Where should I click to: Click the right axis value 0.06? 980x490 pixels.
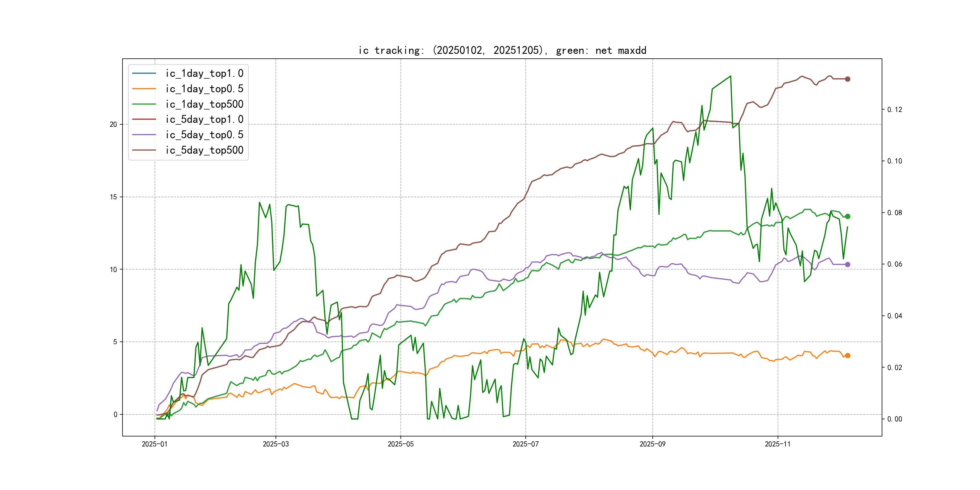click(894, 264)
